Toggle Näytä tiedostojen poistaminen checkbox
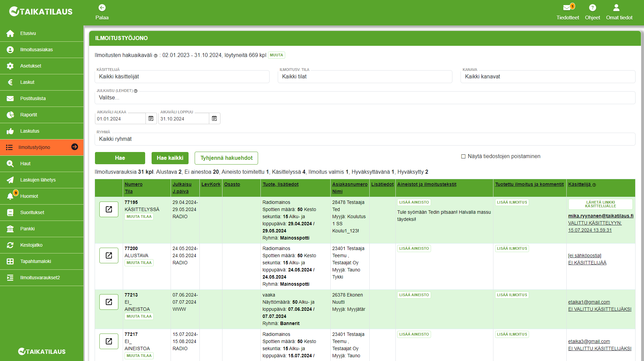Image resolution: width=644 pixels, height=361 pixels. (463, 156)
